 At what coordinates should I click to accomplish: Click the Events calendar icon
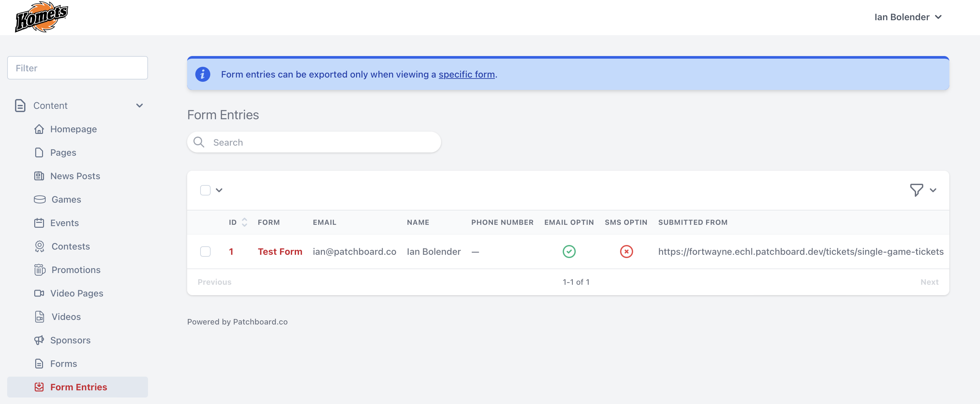[39, 223]
